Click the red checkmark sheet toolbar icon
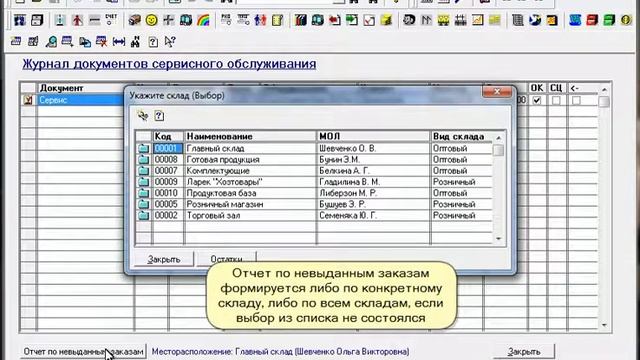The height and width of the screenshot is (360, 640). (x=369, y=20)
